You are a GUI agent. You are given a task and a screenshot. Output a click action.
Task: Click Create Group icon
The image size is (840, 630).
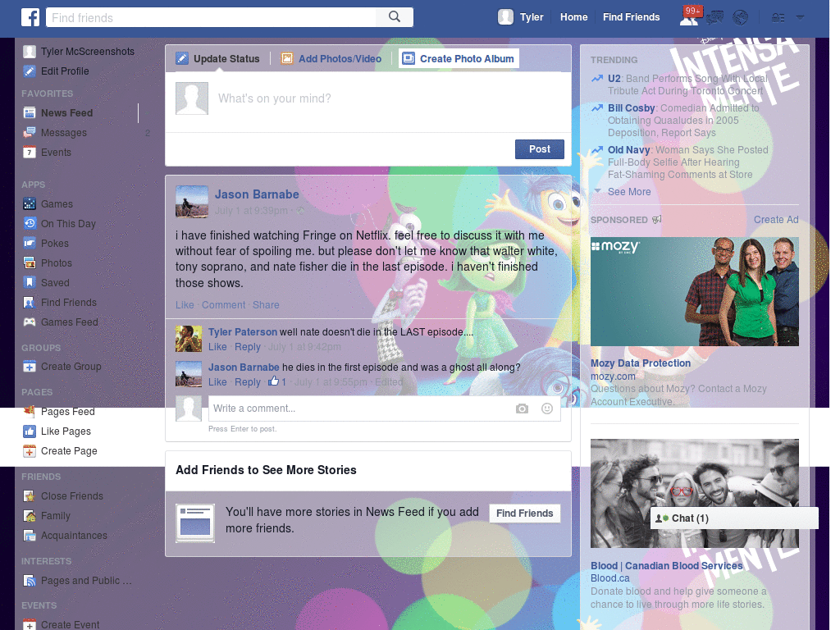[x=30, y=367]
